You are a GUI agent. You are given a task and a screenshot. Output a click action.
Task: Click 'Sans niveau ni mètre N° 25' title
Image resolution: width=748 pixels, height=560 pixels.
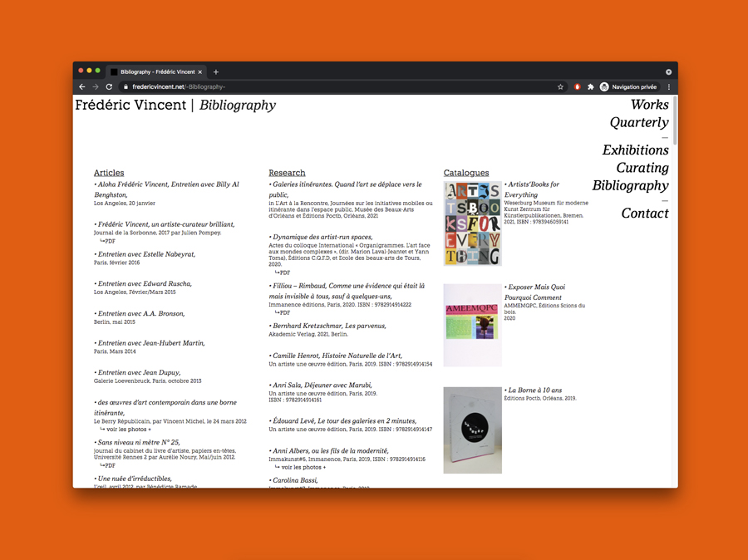point(137,442)
